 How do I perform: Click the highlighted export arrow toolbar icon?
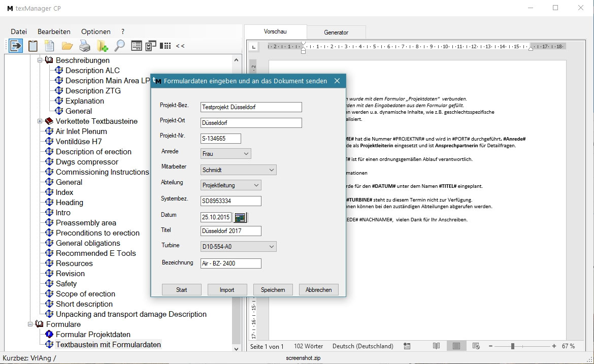pyautogui.click(x=15, y=46)
